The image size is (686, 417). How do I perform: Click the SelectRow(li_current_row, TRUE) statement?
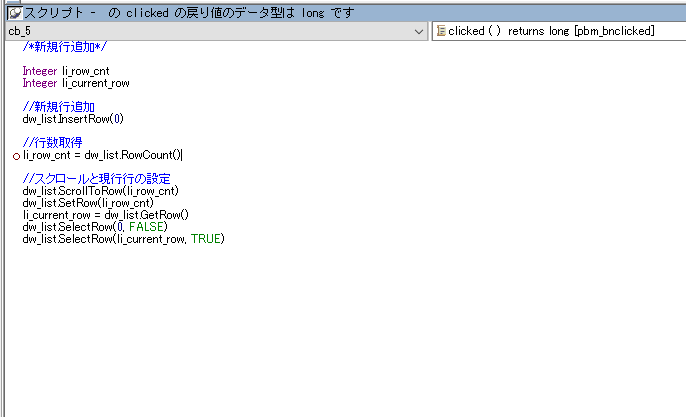click(x=123, y=239)
